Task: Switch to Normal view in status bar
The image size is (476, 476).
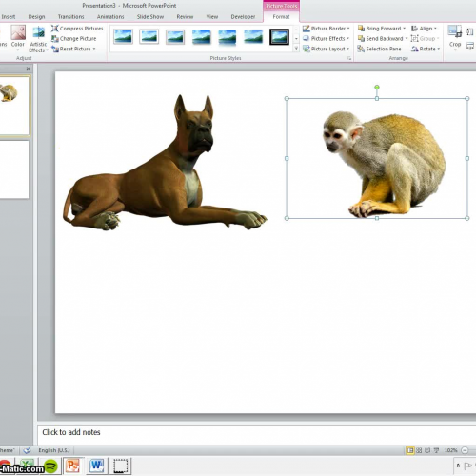Action: tap(410, 450)
